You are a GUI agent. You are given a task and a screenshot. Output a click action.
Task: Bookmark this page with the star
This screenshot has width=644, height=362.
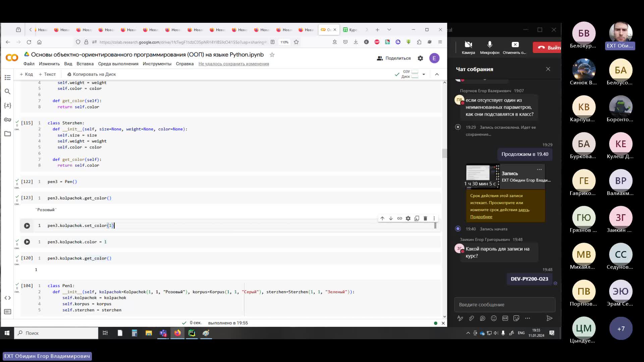(x=296, y=42)
